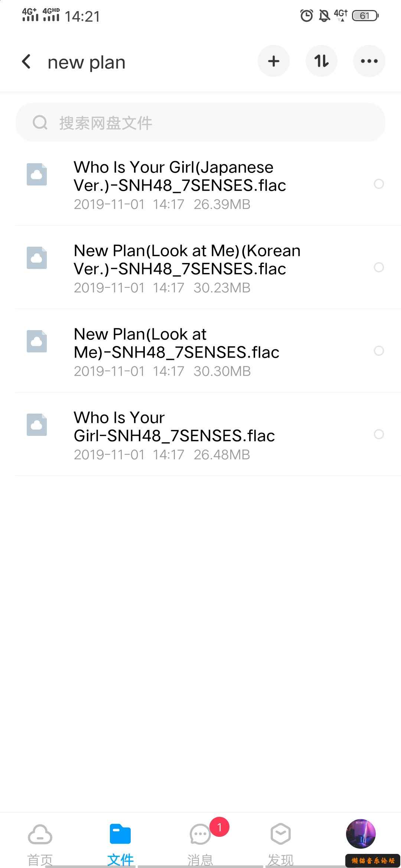Screen dimensions: 401x868
Task: Open the transfer list arrows icon
Action: [x=321, y=61]
